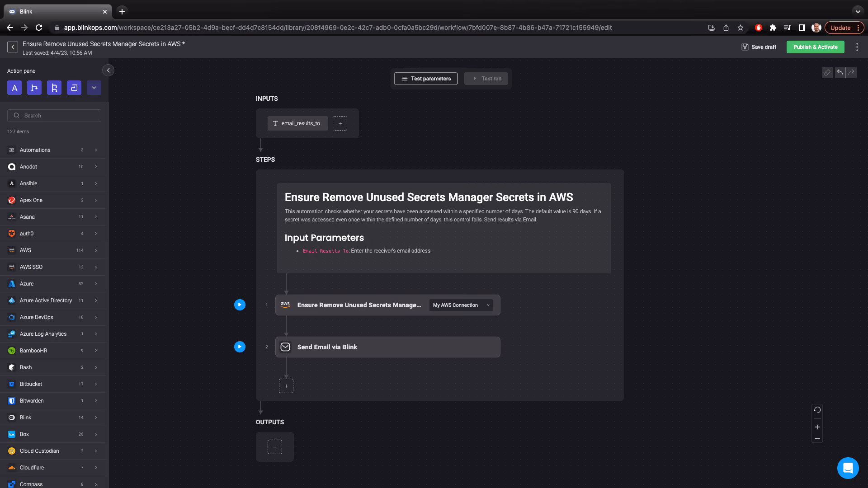Select the Ensure Remove Unused Secrets step
The image size is (868, 488).
coord(387,305)
